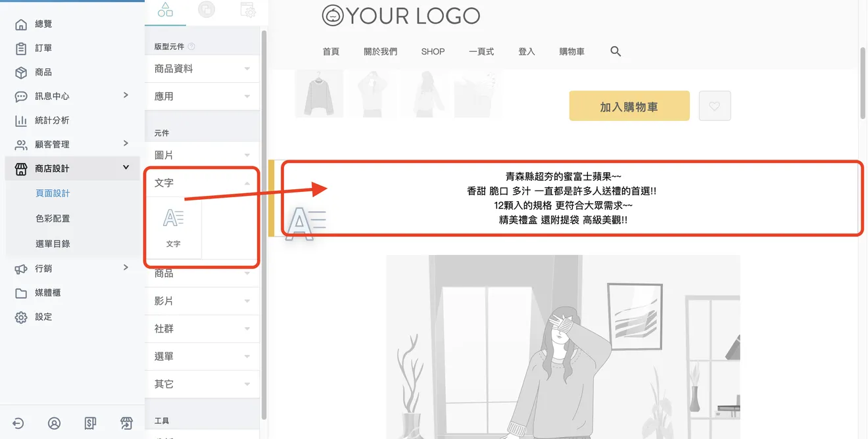Select the second product thumbnail

pyautogui.click(x=372, y=94)
